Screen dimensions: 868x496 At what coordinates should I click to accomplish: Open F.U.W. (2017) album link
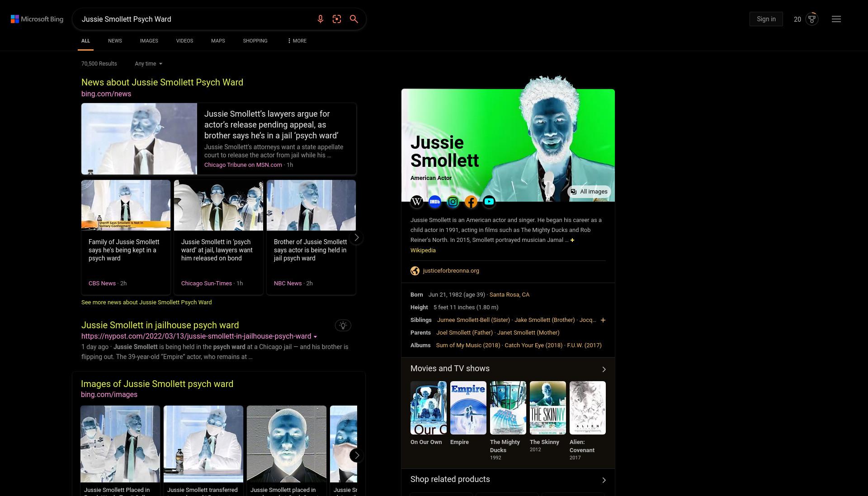click(x=584, y=345)
